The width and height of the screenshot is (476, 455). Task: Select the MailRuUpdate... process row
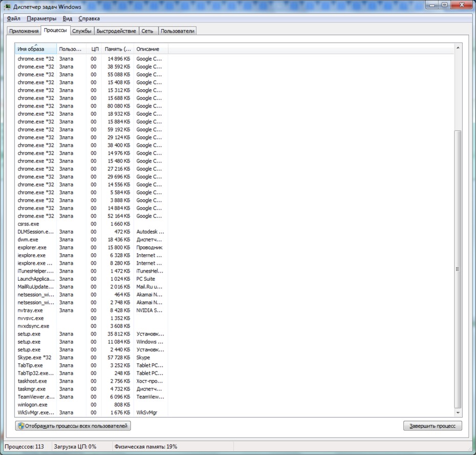point(91,287)
